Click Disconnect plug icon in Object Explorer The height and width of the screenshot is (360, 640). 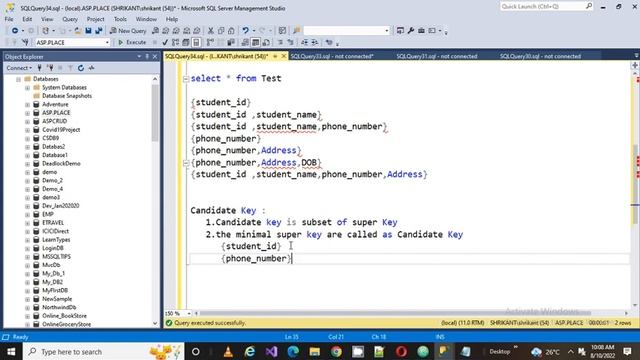pyautogui.click(x=50, y=68)
